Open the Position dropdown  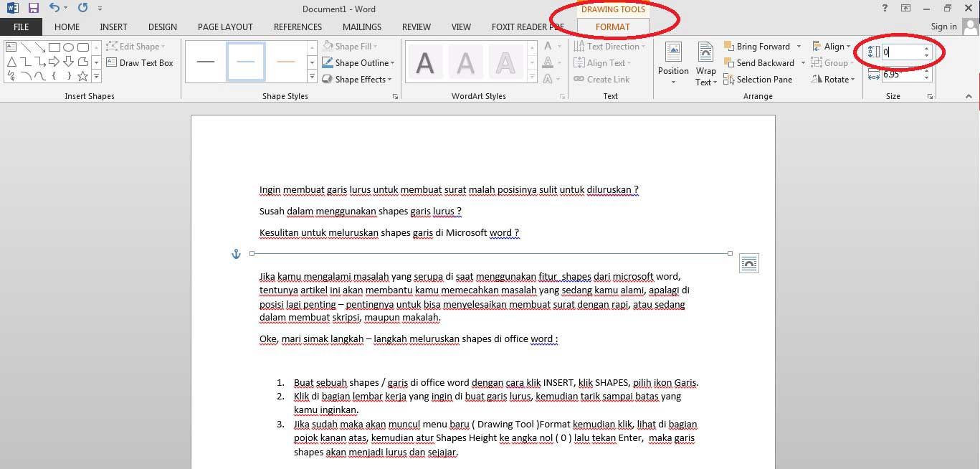(673, 64)
